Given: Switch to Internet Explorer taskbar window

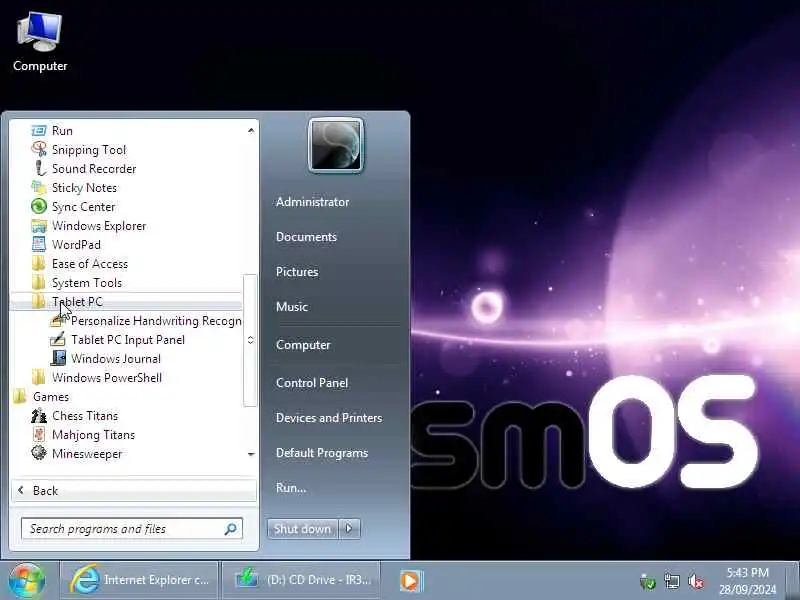Looking at the screenshot, I should [x=139, y=580].
